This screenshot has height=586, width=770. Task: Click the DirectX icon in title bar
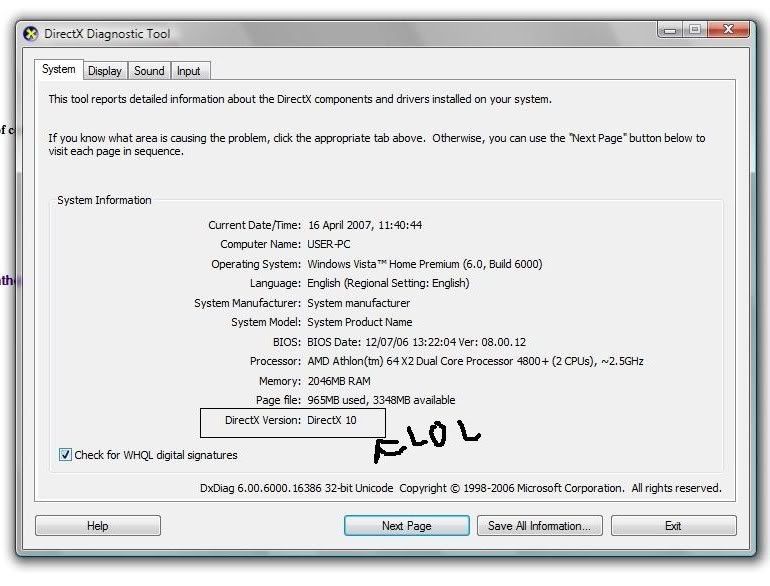[x=31, y=33]
